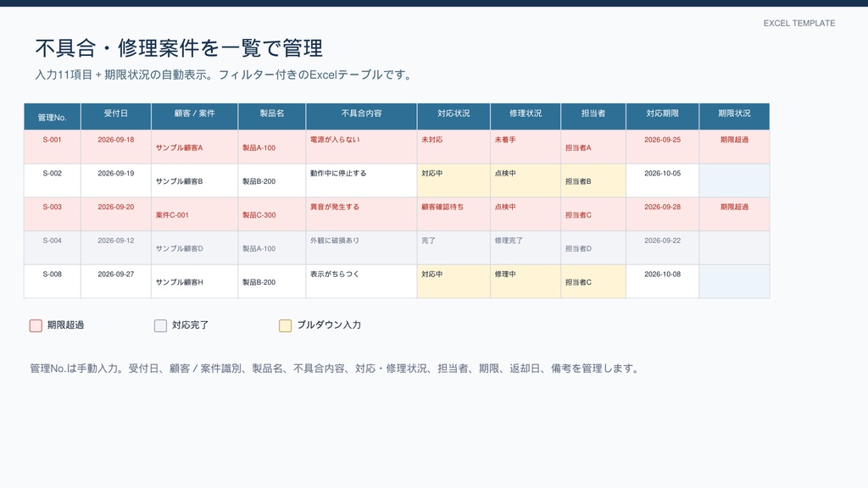Click the 担当者A cell
868x488 pixels.
click(593, 147)
